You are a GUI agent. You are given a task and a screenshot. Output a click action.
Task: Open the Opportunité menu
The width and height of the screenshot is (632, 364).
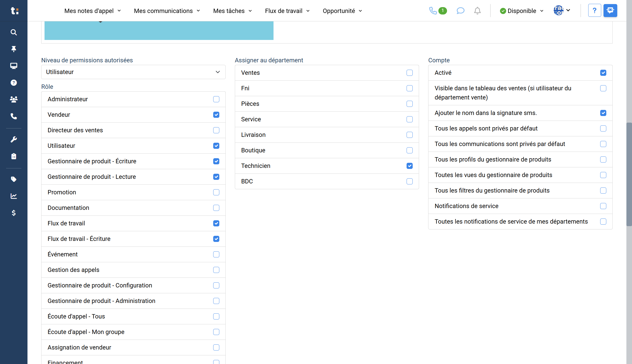[x=342, y=11]
